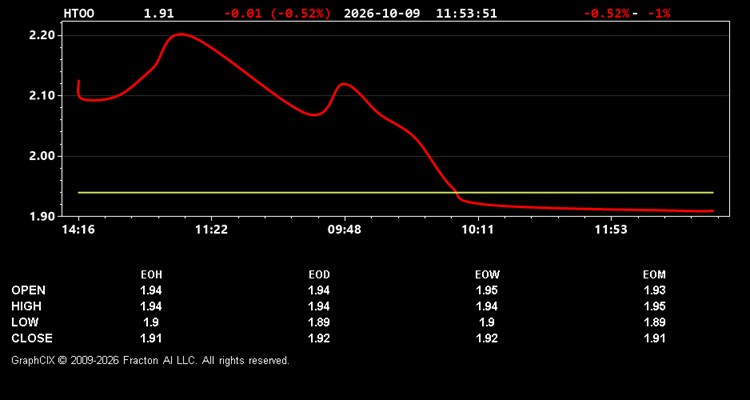Click the 11:53:51 timestamp in header
This screenshot has height=400, width=750.
pyautogui.click(x=466, y=13)
